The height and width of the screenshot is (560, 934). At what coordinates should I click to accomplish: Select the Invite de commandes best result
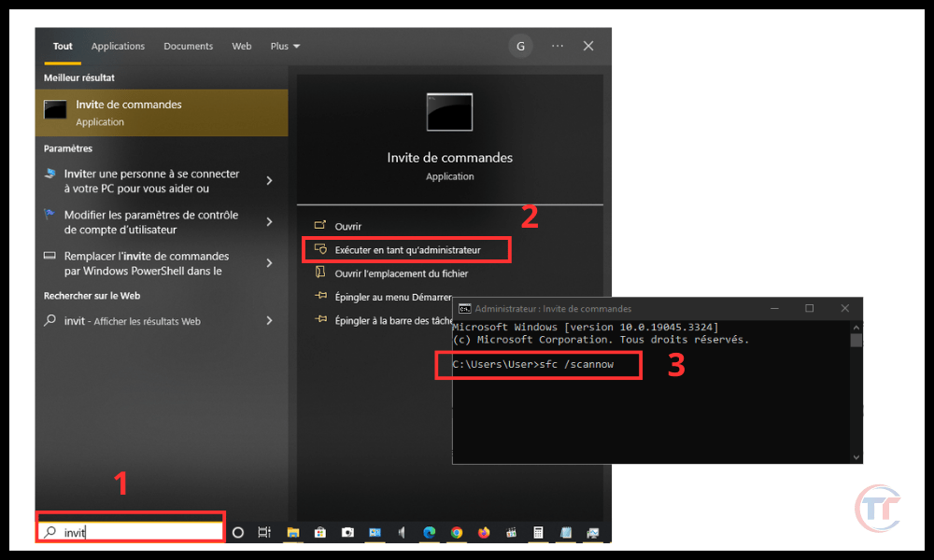pyautogui.click(x=162, y=113)
